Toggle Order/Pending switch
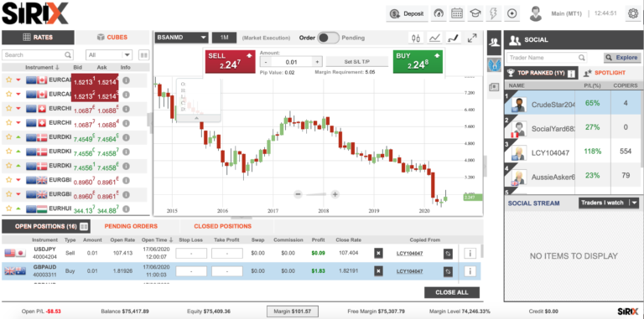This screenshot has width=644, height=319. pos(329,38)
